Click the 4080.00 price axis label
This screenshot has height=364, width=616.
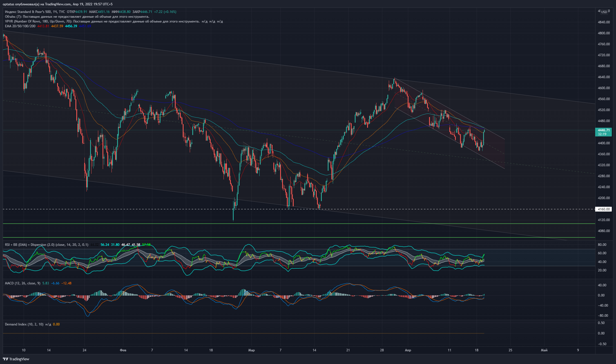tap(604, 231)
